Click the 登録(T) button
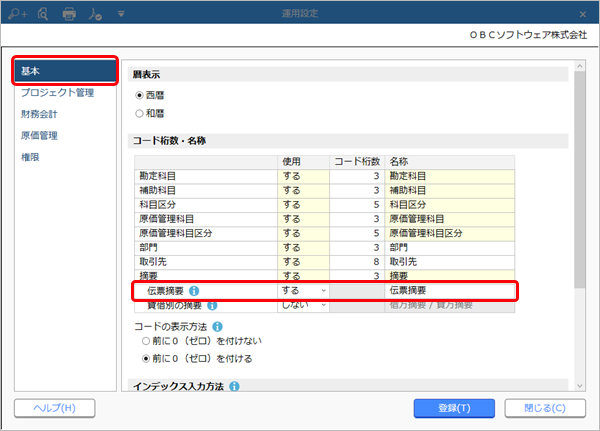 pyautogui.click(x=454, y=408)
